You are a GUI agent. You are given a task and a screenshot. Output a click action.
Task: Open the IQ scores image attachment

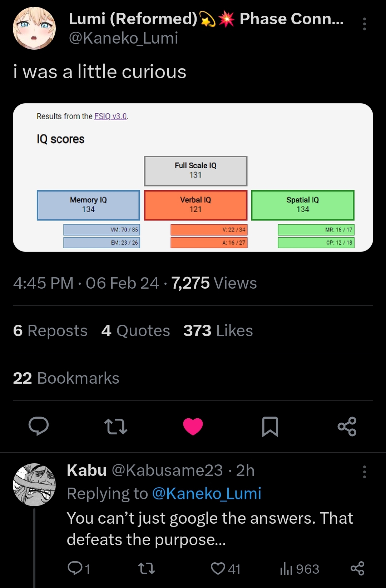[193, 178]
